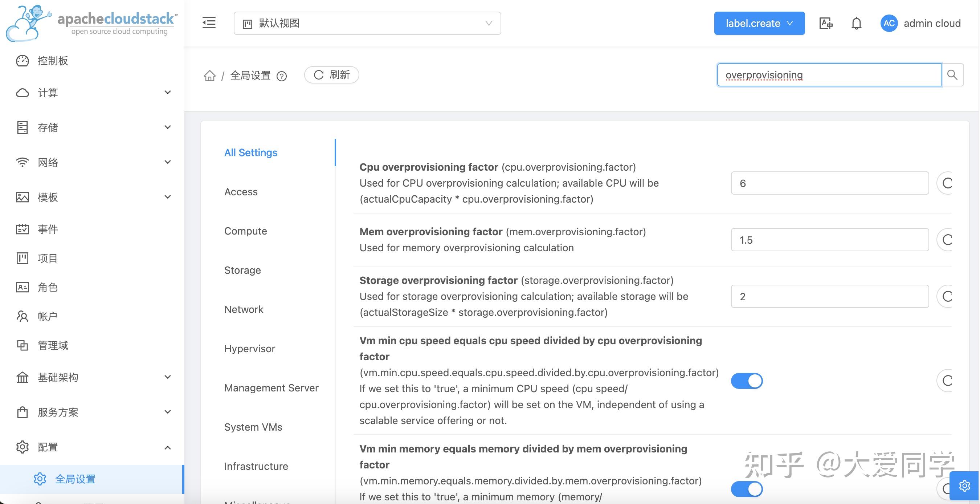Click the home icon in the breadcrumb
980x504 pixels.
click(x=210, y=75)
